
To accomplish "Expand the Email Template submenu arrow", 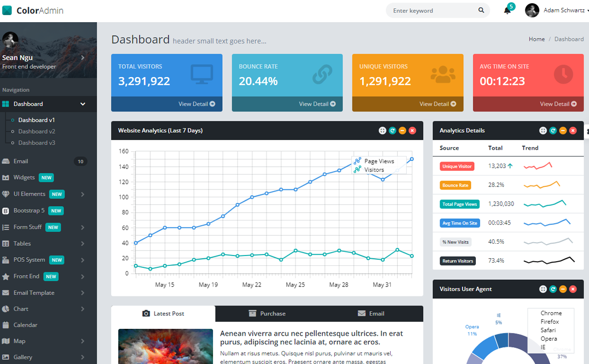I will [x=83, y=293].
